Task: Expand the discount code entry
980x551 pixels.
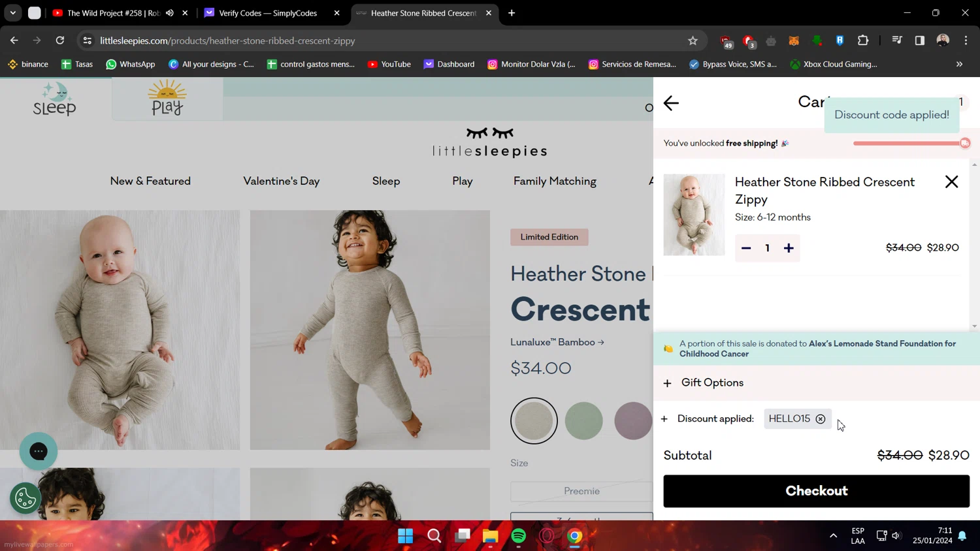Action: (x=664, y=419)
